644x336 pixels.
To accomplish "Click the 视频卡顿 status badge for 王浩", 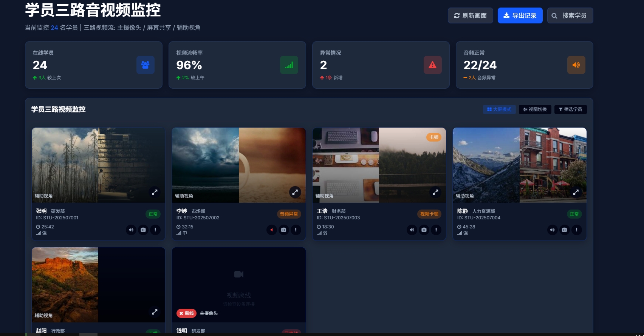I will click(429, 214).
